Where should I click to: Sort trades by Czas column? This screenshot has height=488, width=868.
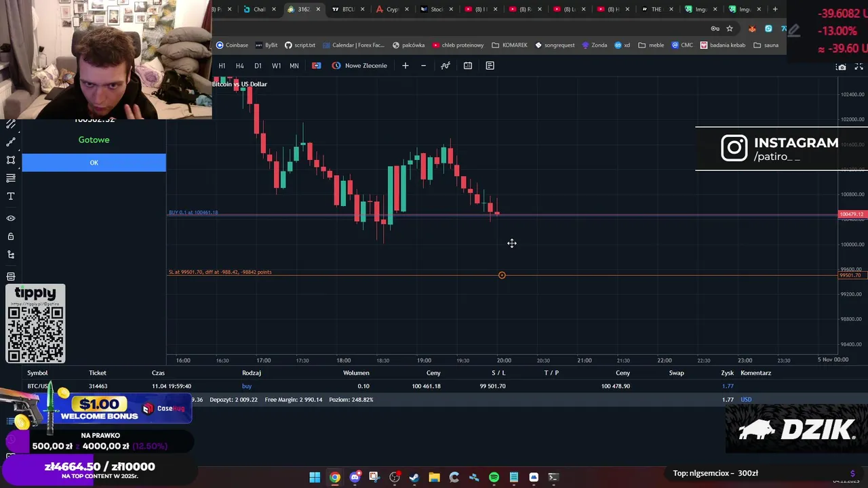point(158,373)
